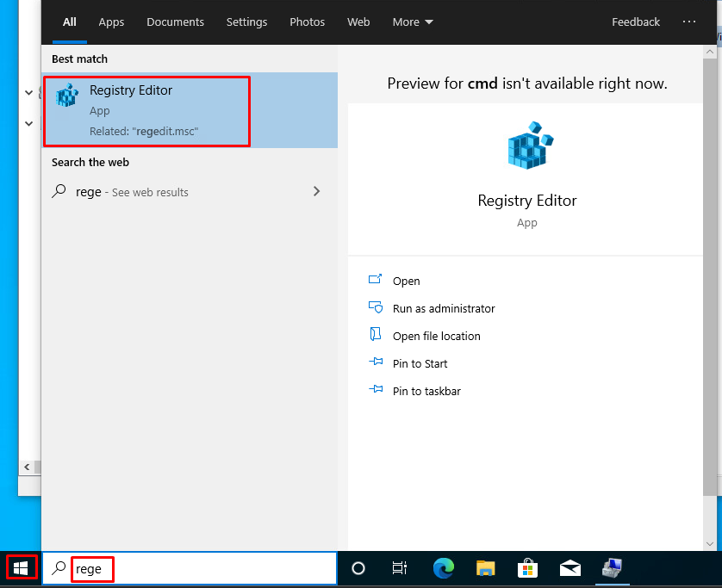Click Search the web heading
The height and width of the screenshot is (588, 722).
click(x=90, y=163)
